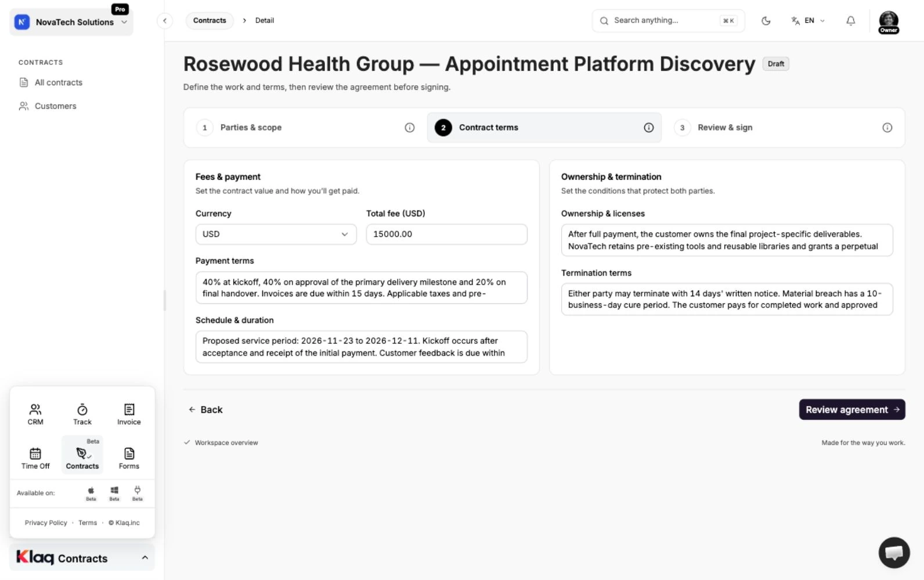Image resolution: width=924 pixels, height=580 pixels.
Task: Click the Apple platform beta icon
Action: pos(91,493)
